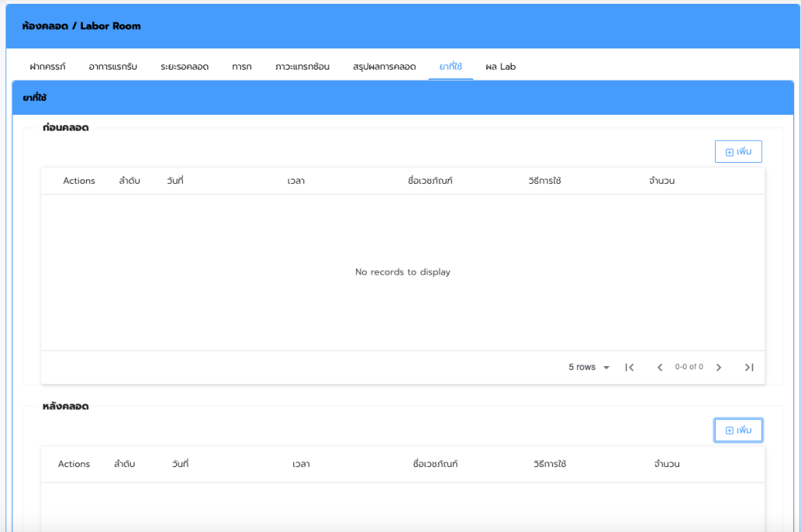Go to first page in ก่อนคลอด table
Screen dimensions: 801x532
pos(629,367)
